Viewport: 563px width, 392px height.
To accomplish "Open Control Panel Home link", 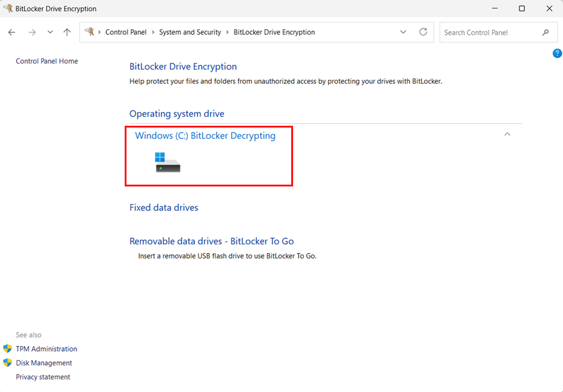I will (x=47, y=61).
